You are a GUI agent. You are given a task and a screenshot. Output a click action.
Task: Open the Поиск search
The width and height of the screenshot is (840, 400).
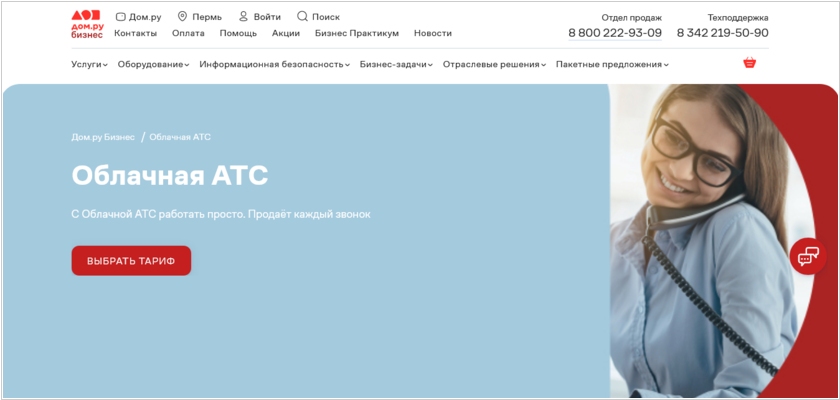tap(326, 17)
